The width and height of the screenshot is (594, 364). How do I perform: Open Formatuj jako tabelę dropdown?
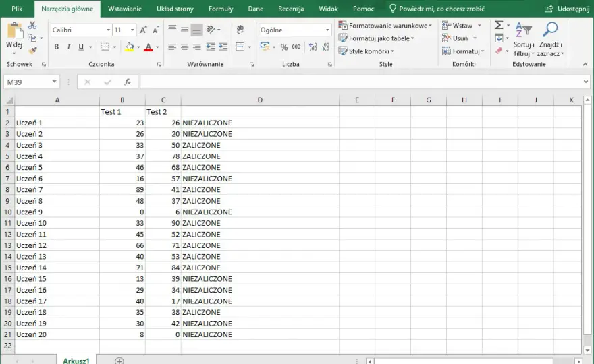[376, 38]
